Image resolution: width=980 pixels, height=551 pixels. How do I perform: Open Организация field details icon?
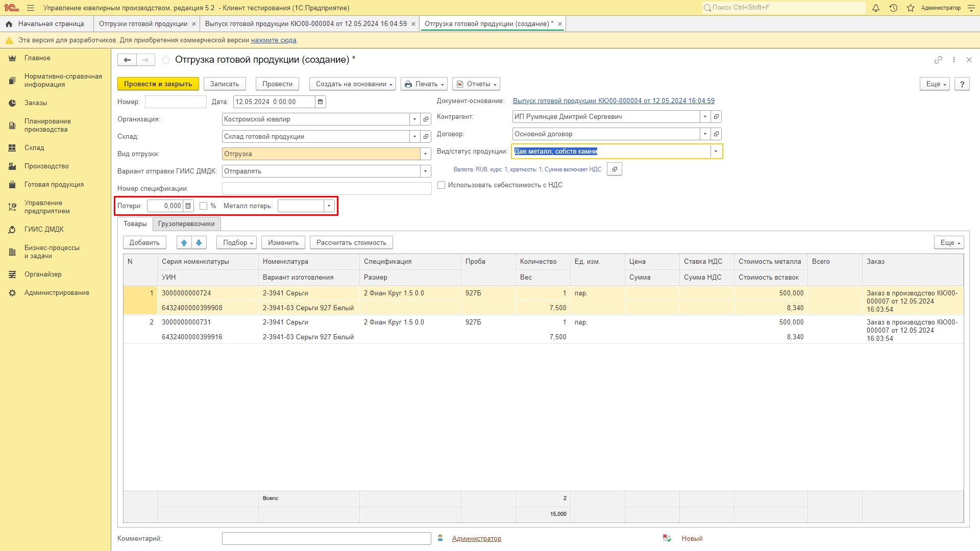coord(426,119)
